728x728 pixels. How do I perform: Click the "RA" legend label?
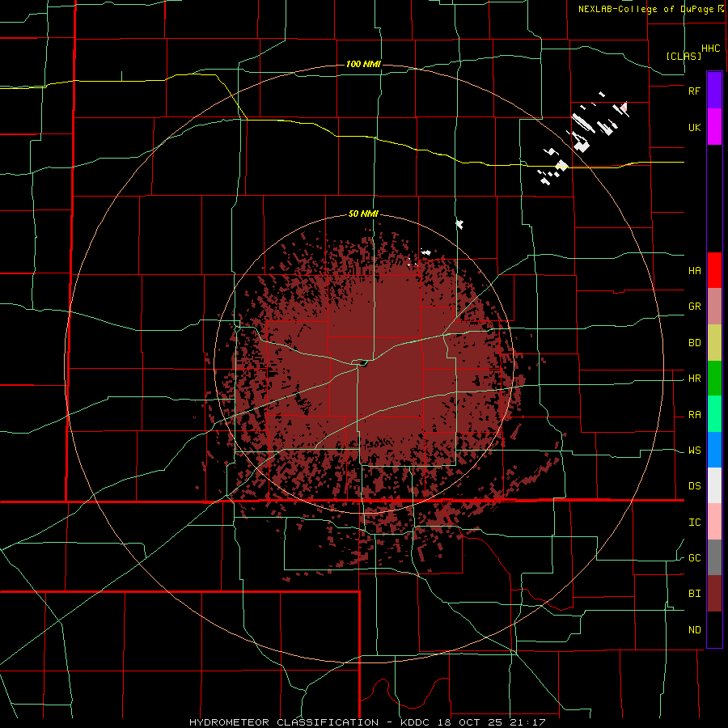click(694, 415)
